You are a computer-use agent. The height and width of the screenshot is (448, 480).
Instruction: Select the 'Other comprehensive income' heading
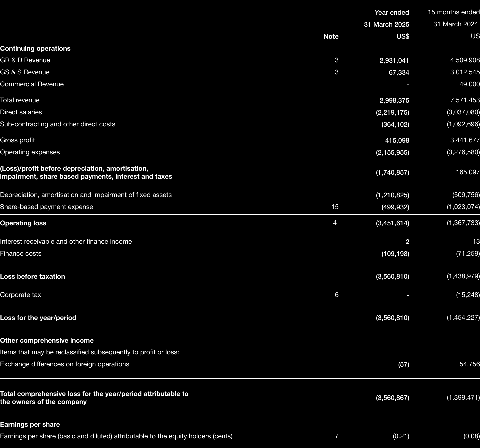[47, 340]
